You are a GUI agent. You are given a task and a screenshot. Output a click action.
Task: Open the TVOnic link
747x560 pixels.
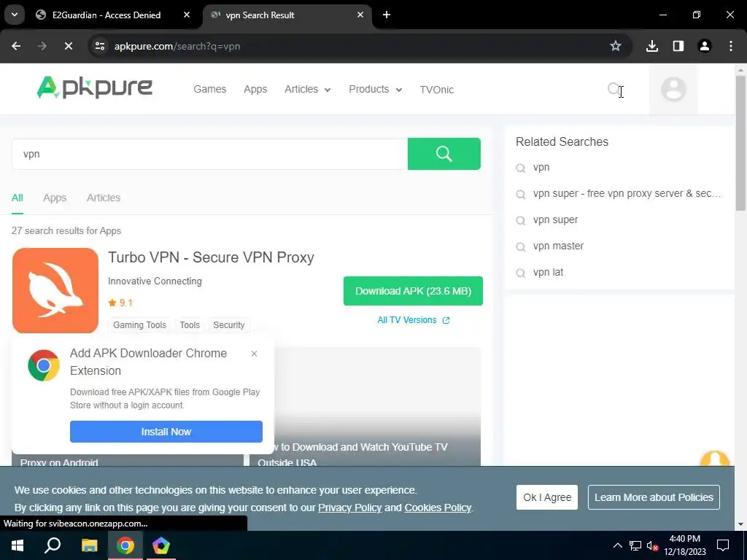(x=437, y=90)
